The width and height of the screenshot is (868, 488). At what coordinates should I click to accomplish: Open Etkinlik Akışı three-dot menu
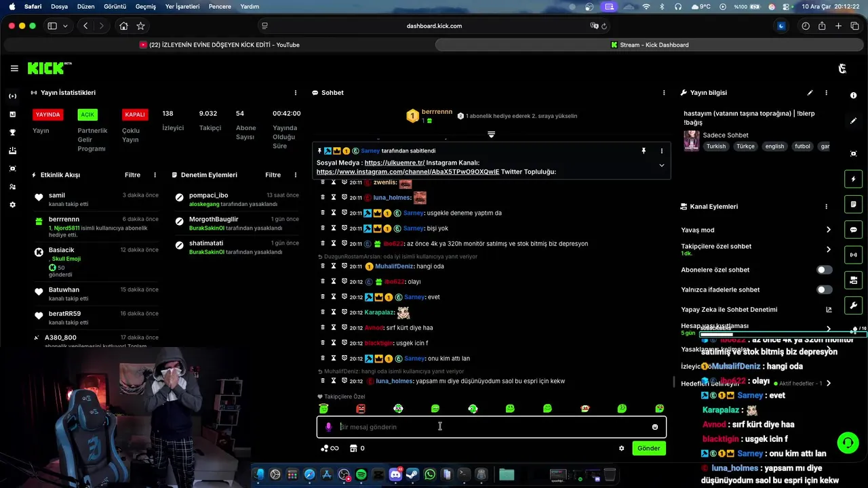coord(155,175)
